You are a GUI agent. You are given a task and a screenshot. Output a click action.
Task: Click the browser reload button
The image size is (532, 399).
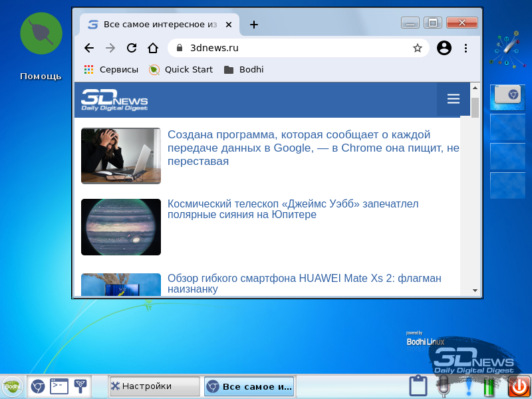[x=132, y=48]
